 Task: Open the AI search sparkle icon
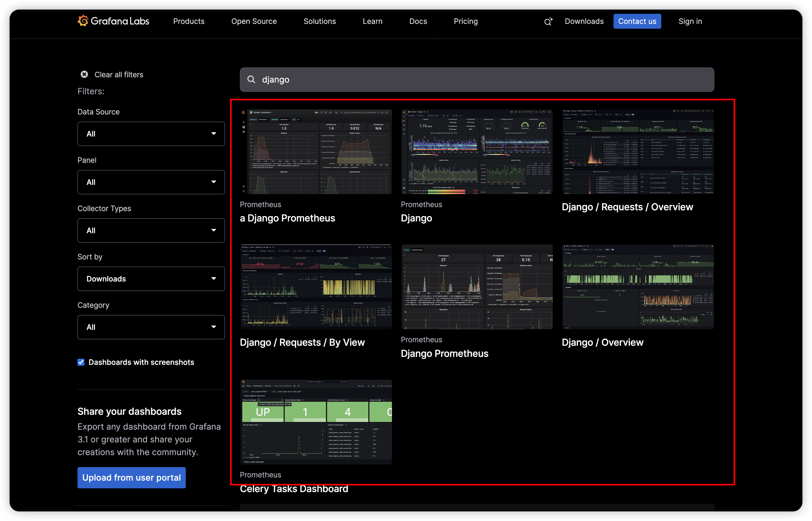point(548,21)
